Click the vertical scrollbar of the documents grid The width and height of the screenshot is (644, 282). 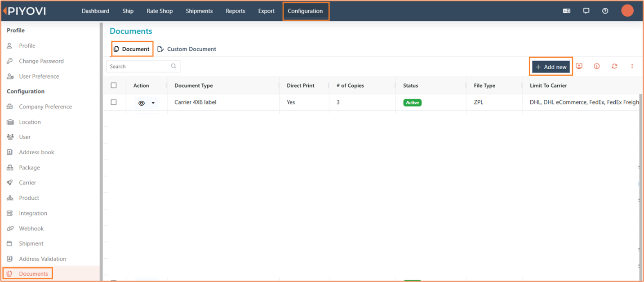(x=641, y=180)
